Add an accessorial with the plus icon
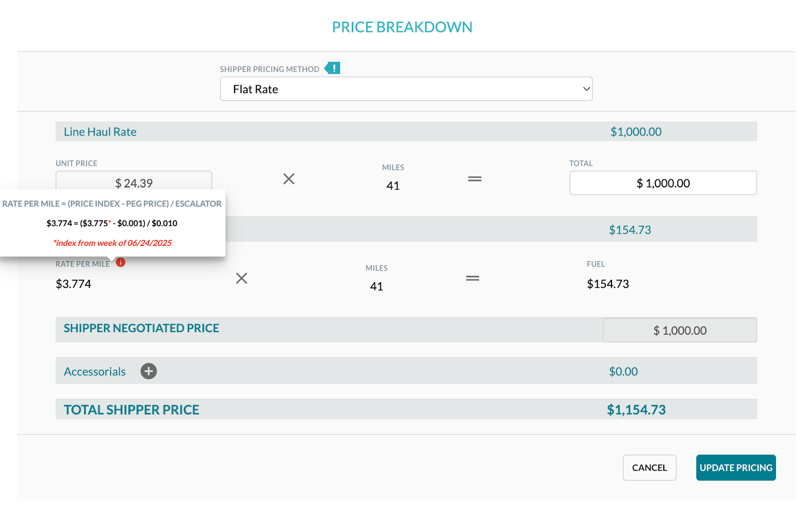 tap(149, 371)
